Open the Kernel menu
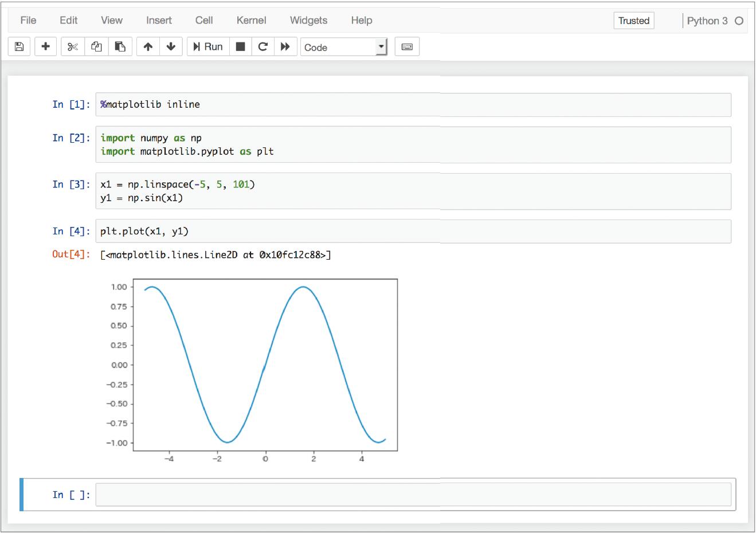 pos(251,21)
